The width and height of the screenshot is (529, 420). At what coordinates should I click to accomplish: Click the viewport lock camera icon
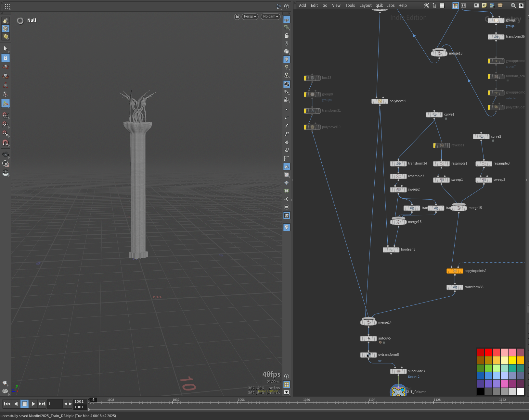237,17
